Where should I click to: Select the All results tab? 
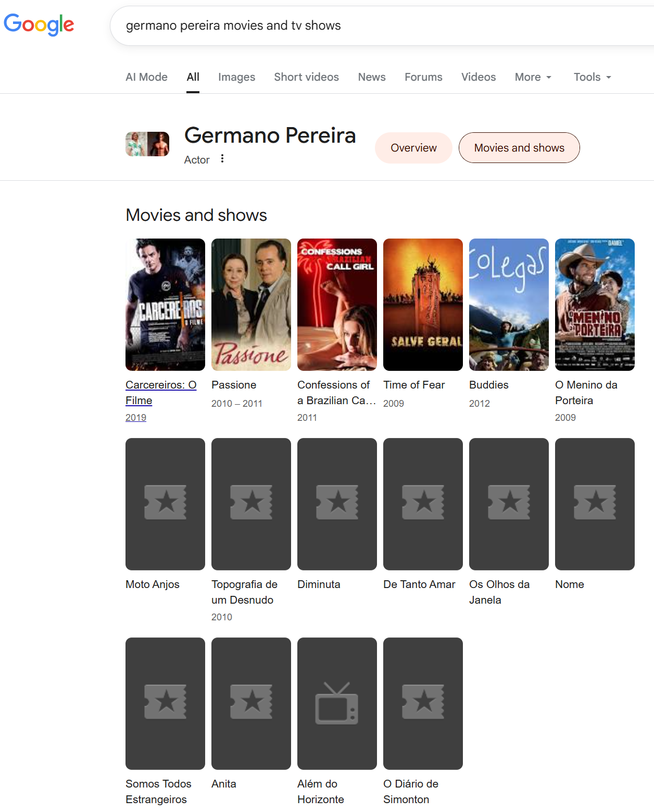[x=193, y=77]
